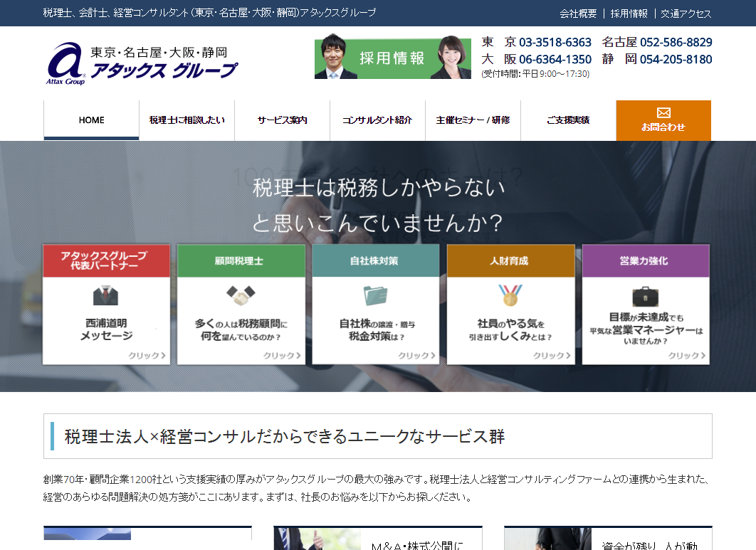756x550 pixels.
Task: Click the 税理士法人×経営コンサル section heading
Action: click(285, 436)
